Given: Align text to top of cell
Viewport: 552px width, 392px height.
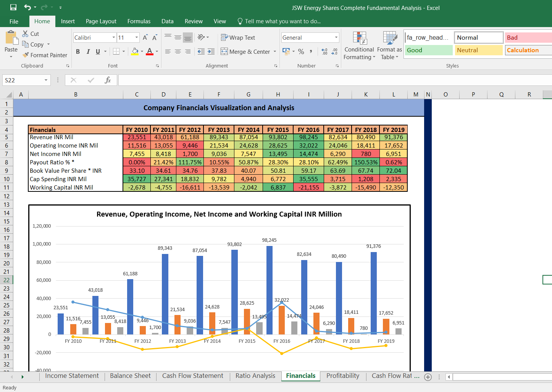Looking at the screenshot, I should click(168, 37).
